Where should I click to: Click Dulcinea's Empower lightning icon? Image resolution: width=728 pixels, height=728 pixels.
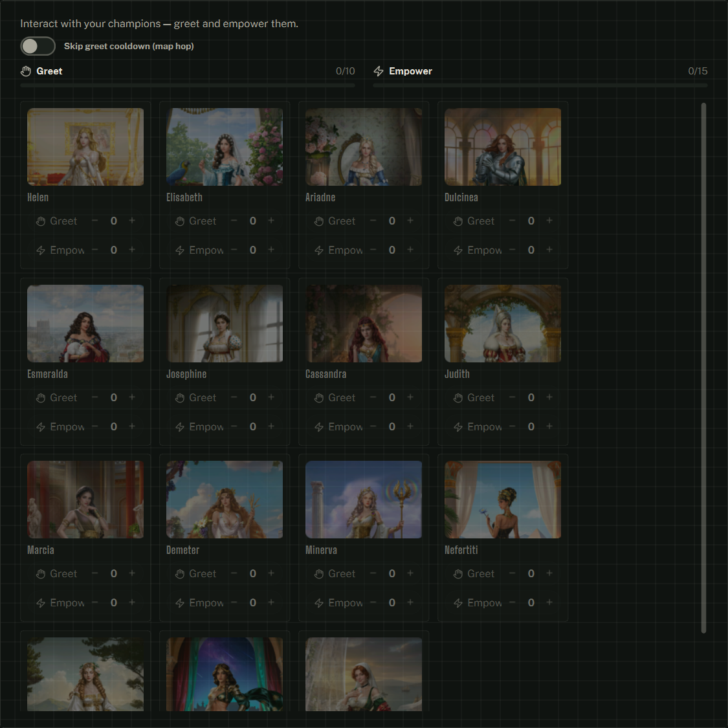[x=458, y=250]
